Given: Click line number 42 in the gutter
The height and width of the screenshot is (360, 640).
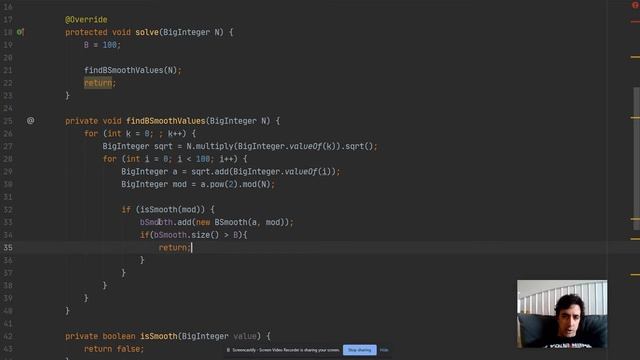Looking at the screenshot, I should [8, 336].
